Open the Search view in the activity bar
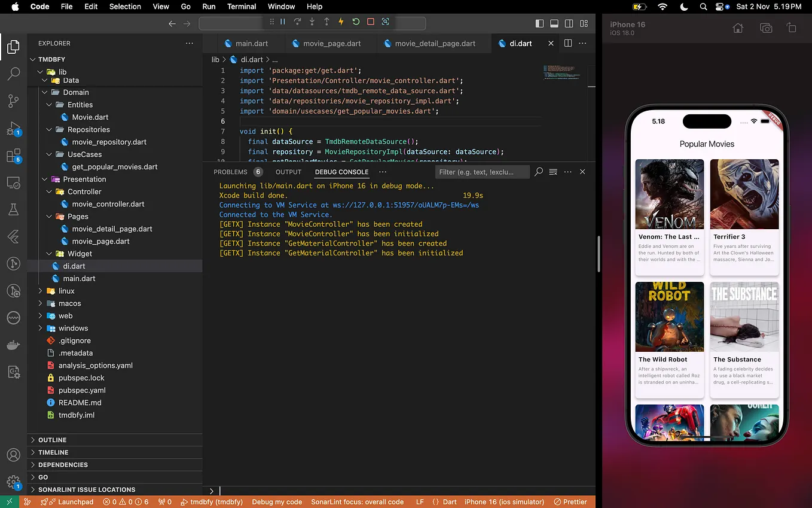Image resolution: width=812 pixels, height=508 pixels. (x=13, y=74)
